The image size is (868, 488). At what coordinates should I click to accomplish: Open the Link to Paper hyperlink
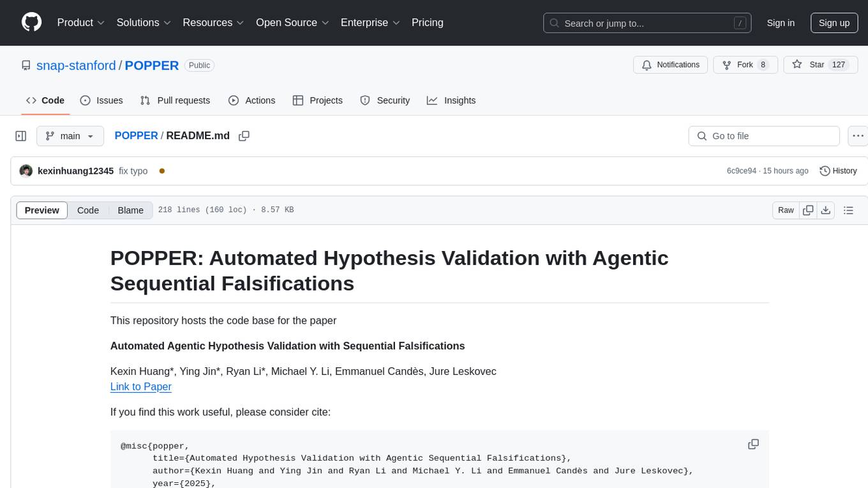[x=141, y=386]
